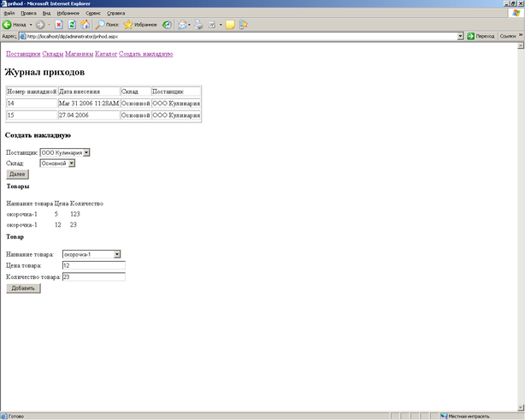Screen dimensions: 525x420
Task: Expand the Поставщик dropdown list
Action: pyautogui.click(x=86, y=152)
